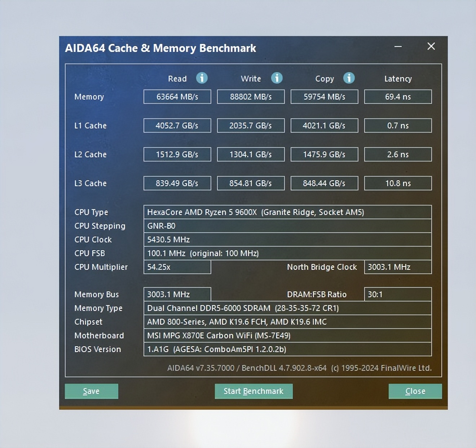Click the BIOS Version field 1.A1G
Image resolution: width=476 pixels, height=448 pixels.
[x=287, y=349]
